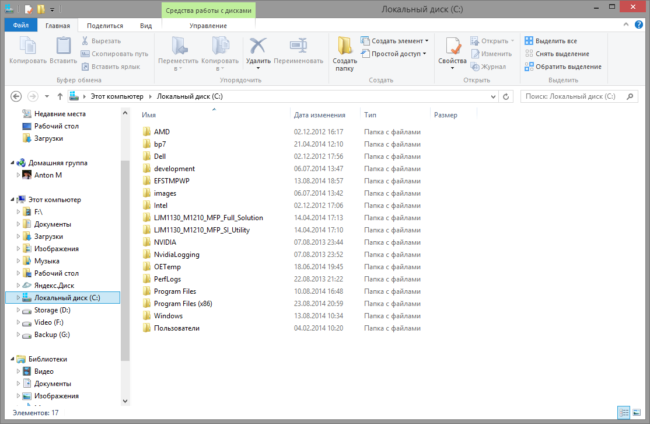Go up one level with the Up arrow
650x424 pixels.
[60, 96]
